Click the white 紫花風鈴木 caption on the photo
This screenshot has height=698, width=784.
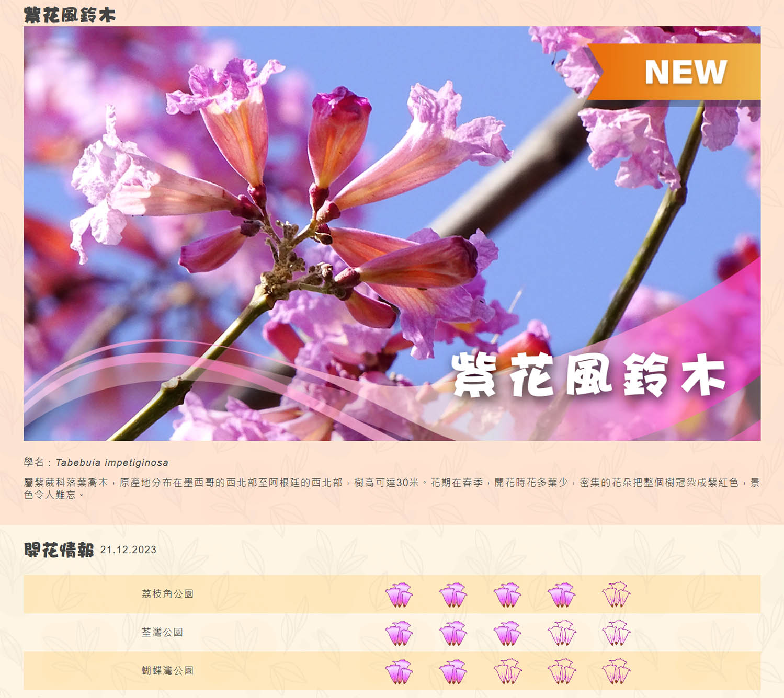pyautogui.click(x=588, y=375)
